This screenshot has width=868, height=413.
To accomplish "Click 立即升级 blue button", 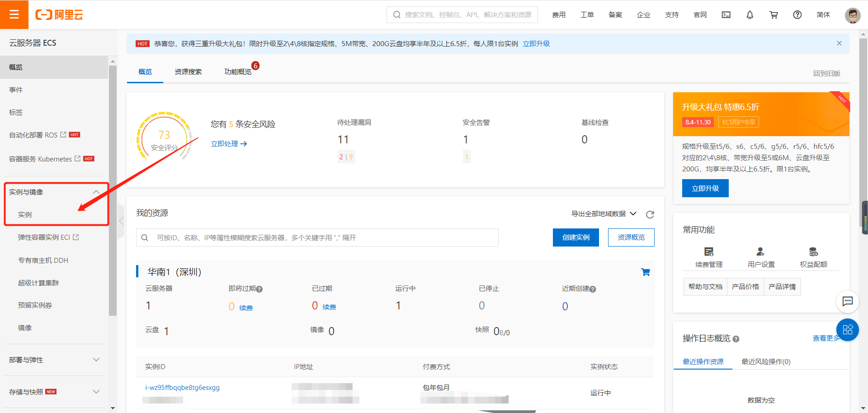I will 705,188.
